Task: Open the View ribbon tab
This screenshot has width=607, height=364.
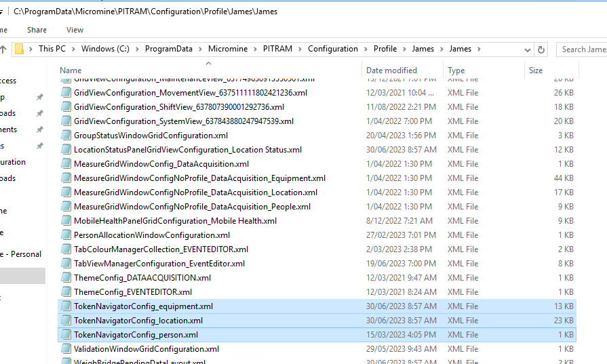Action: pos(75,30)
